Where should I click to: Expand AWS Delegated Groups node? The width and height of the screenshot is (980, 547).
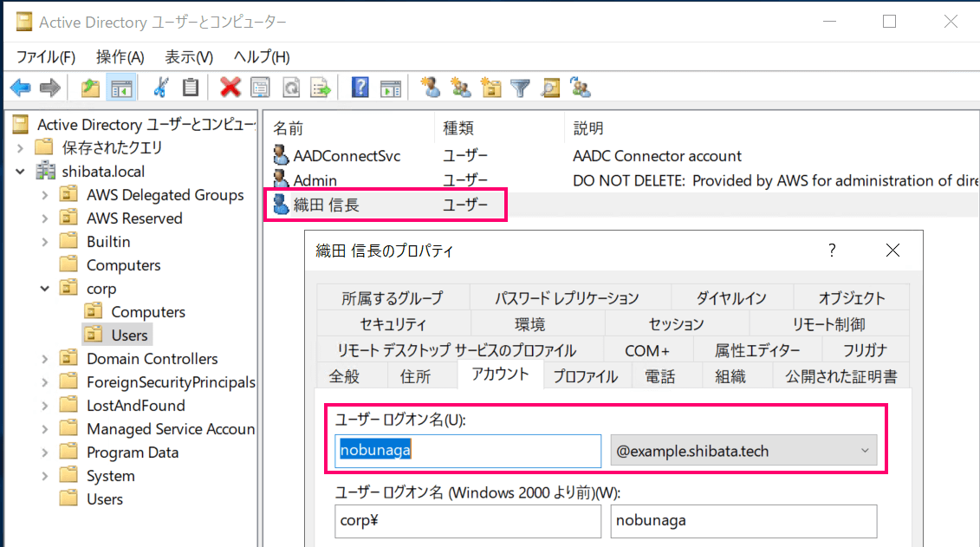pyautogui.click(x=45, y=195)
